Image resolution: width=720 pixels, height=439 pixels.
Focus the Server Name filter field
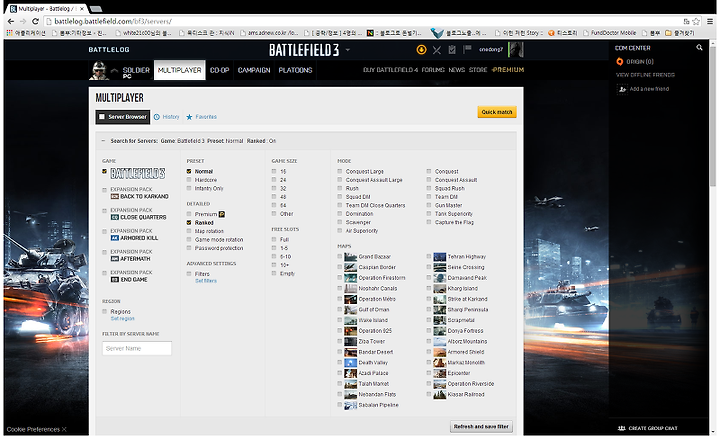(x=137, y=349)
